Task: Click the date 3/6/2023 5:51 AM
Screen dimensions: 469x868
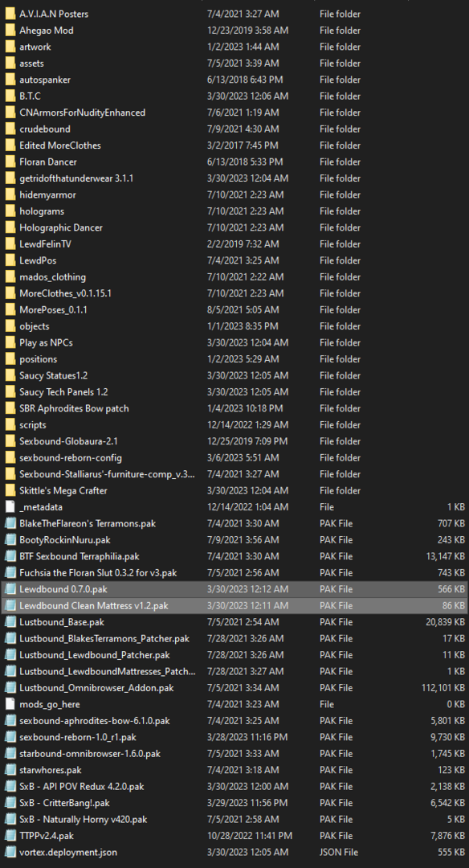Action: click(x=243, y=458)
